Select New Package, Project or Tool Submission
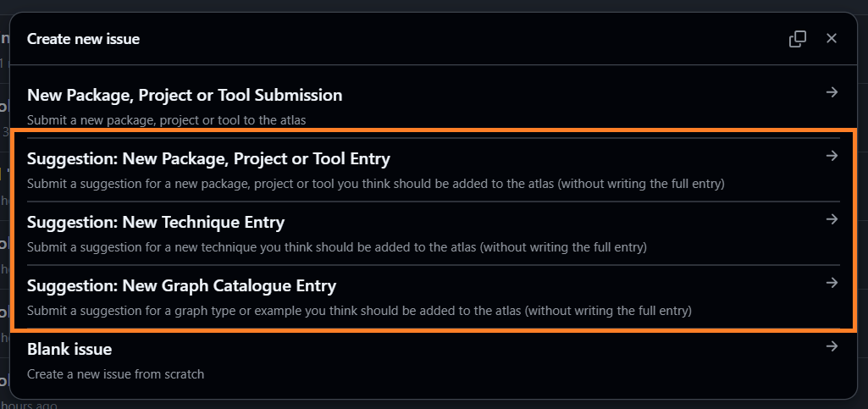 tap(185, 96)
